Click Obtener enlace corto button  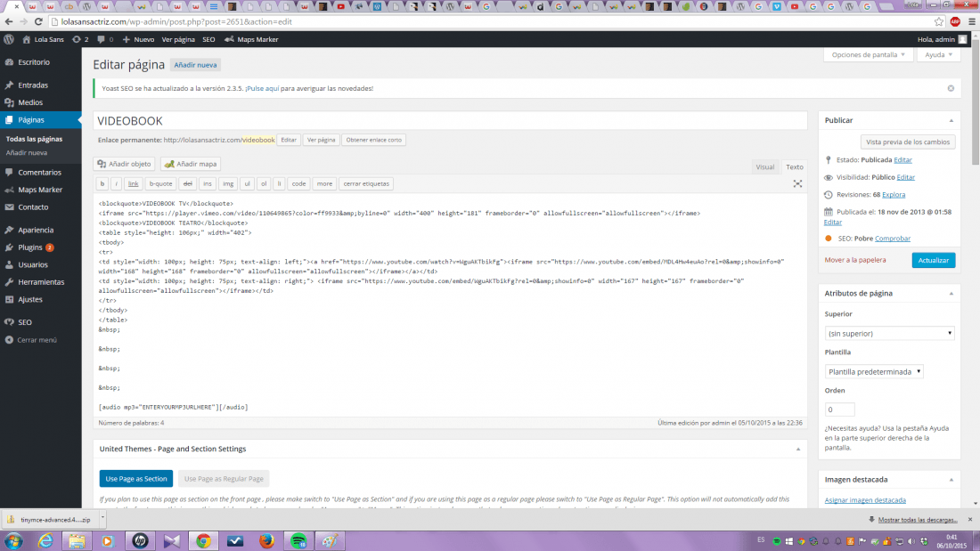coord(374,140)
